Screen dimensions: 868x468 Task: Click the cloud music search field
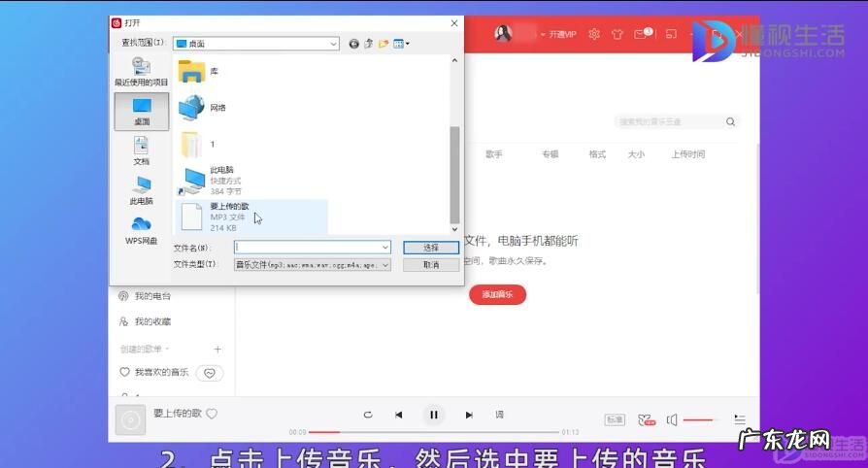pos(670,121)
